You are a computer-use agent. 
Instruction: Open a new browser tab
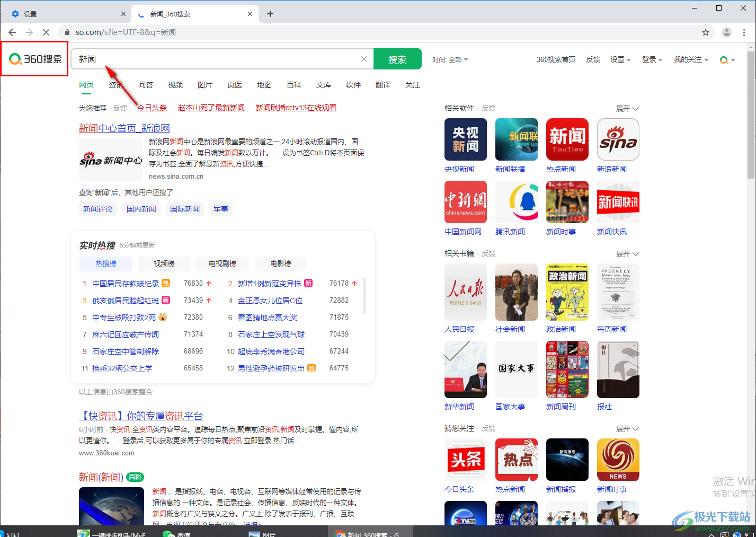(x=270, y=14)
